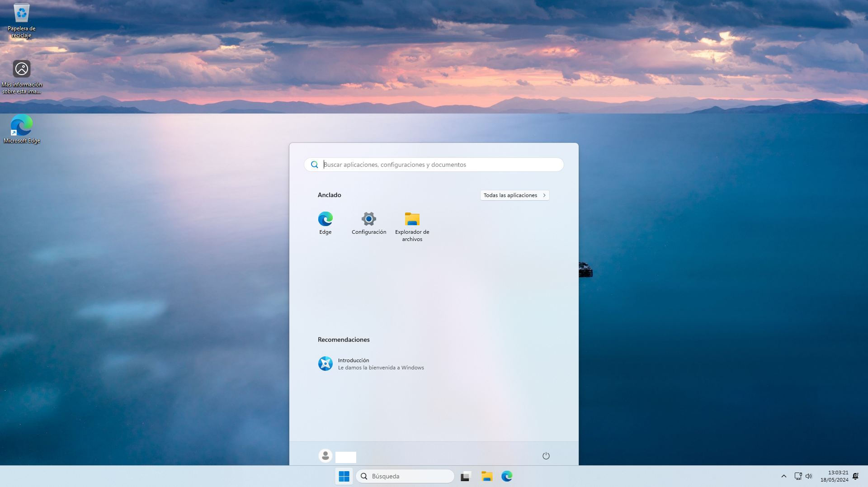Open File Explorer from the taskbar

click(486, 476)
